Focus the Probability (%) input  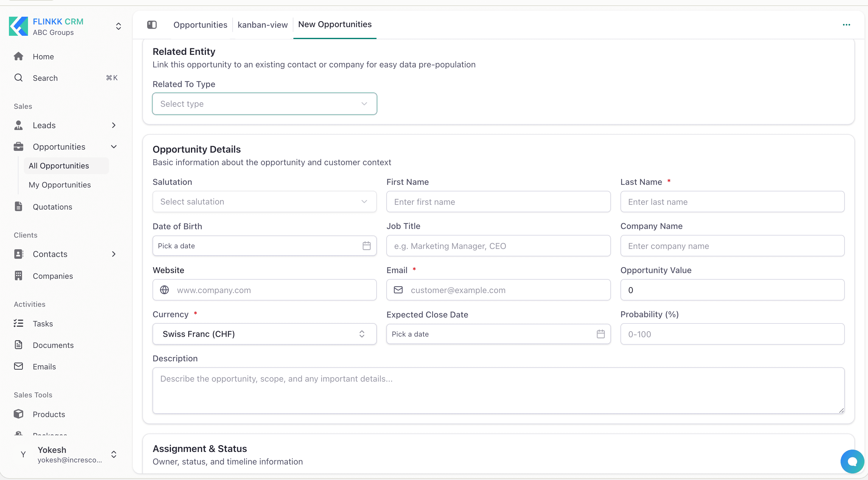click(732, 334)
